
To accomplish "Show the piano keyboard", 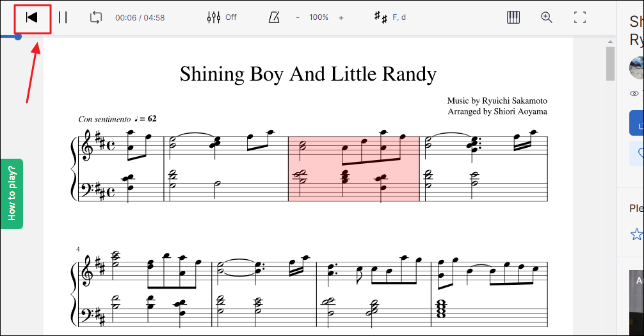I will [513, 17].
